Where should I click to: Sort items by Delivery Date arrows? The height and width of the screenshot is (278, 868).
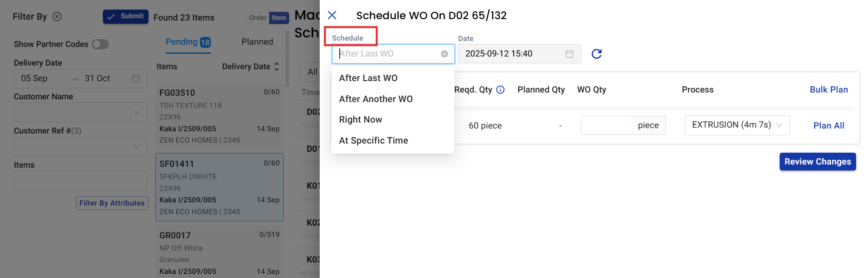(x=276, y=67)
